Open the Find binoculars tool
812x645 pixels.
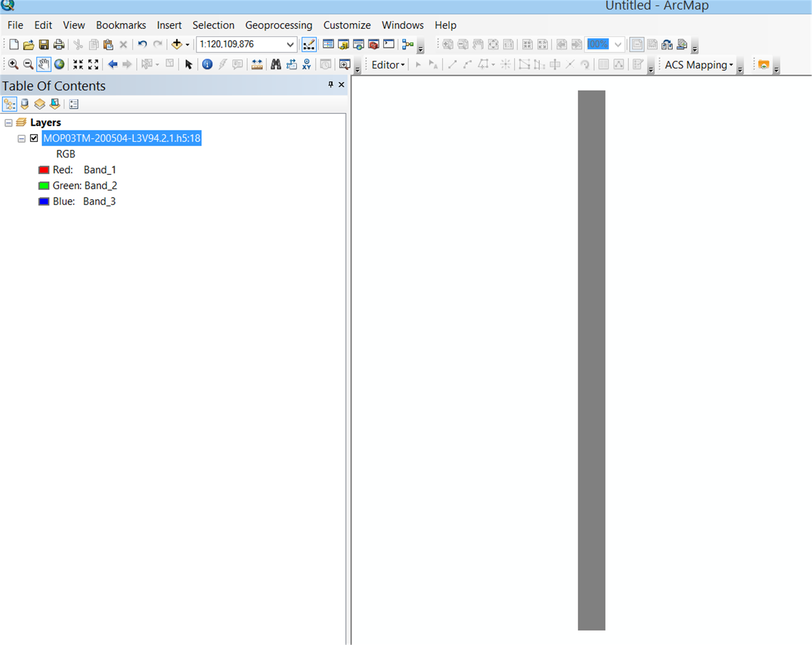276,64
